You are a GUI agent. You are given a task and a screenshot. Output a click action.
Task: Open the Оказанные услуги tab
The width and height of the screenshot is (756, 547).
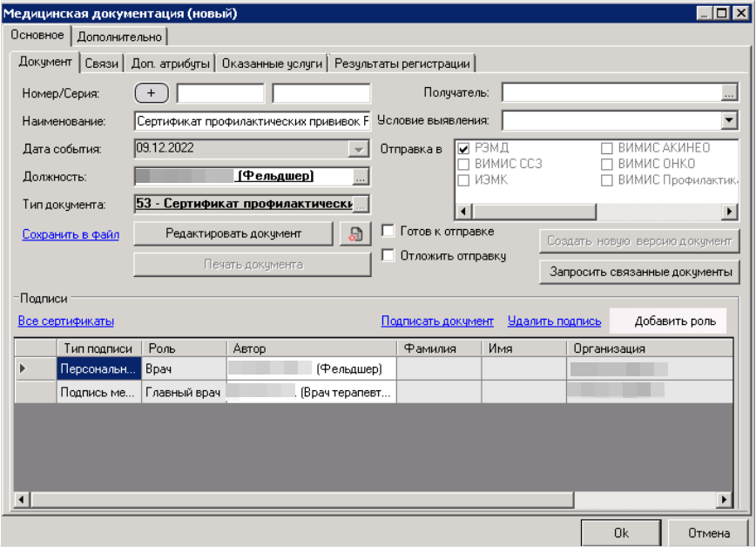click(272, 64)
